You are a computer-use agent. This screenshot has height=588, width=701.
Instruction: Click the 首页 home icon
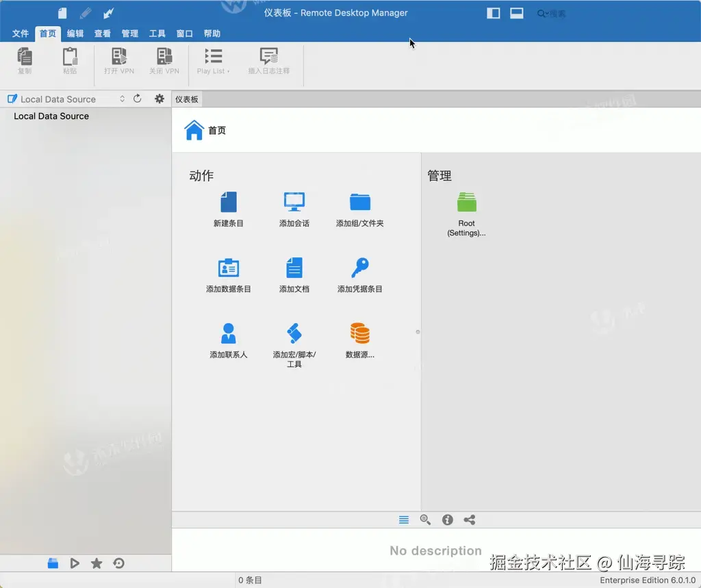click(x=194, y=130)
